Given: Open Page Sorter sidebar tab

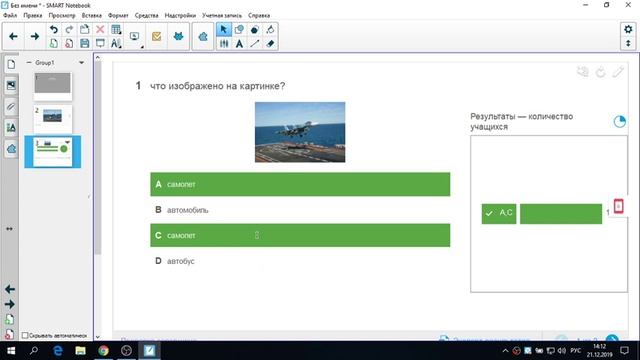Looking at the screenshot, I should 11,64.
